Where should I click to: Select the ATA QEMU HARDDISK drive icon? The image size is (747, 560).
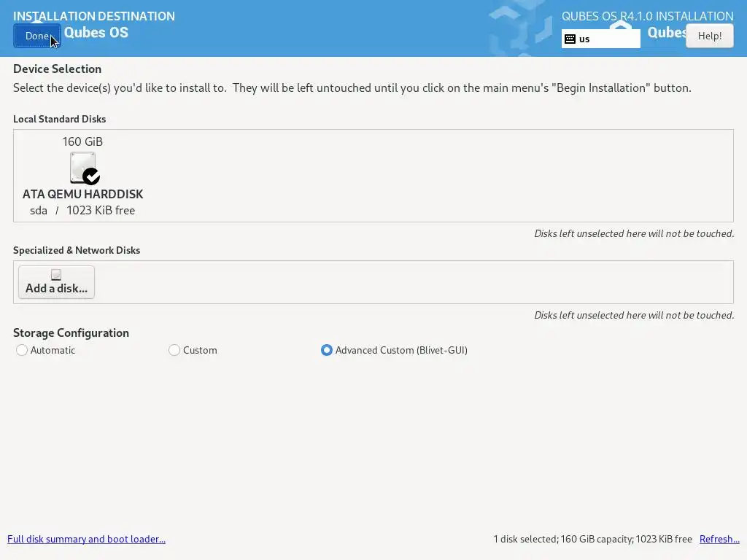83,168
